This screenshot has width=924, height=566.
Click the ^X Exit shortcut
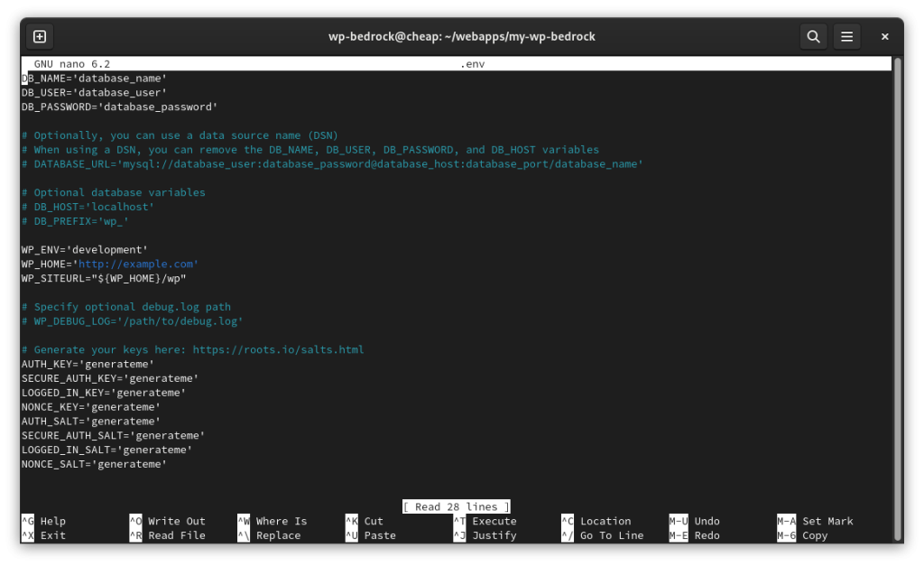point(43,535)
